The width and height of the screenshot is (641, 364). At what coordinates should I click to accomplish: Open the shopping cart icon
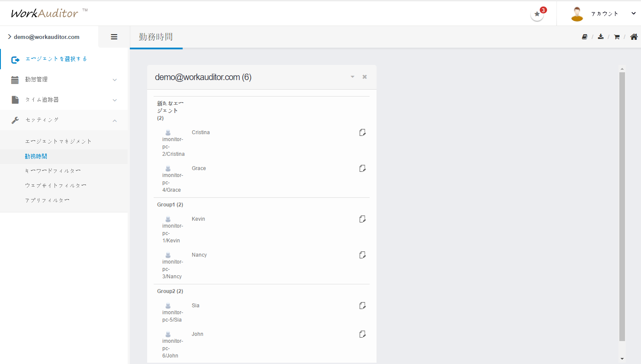(x=617, y=37)
